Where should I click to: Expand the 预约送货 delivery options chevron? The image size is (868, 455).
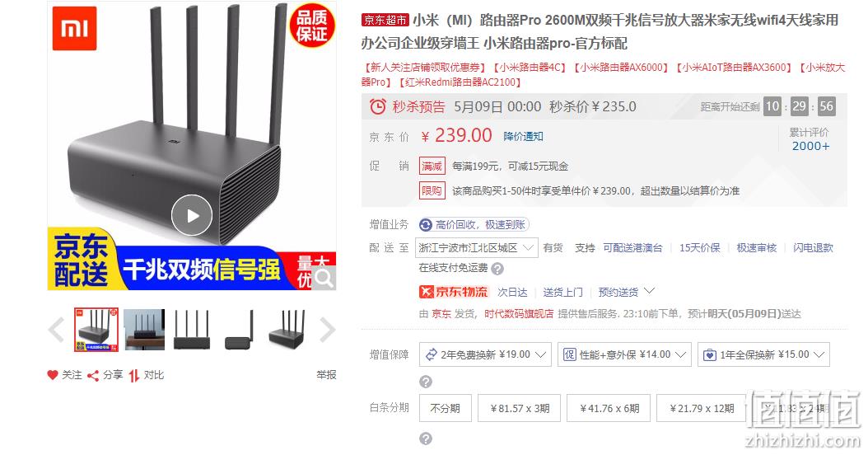coord(649,291)
